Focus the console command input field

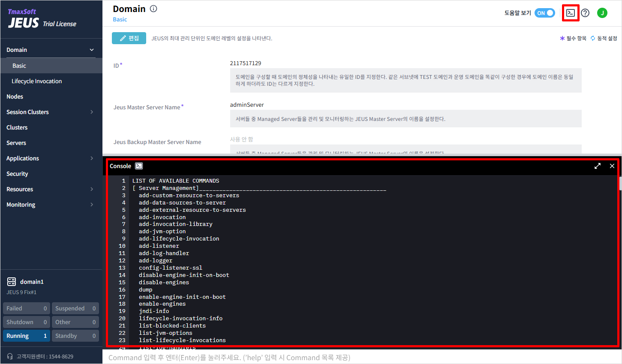point(362,358)
